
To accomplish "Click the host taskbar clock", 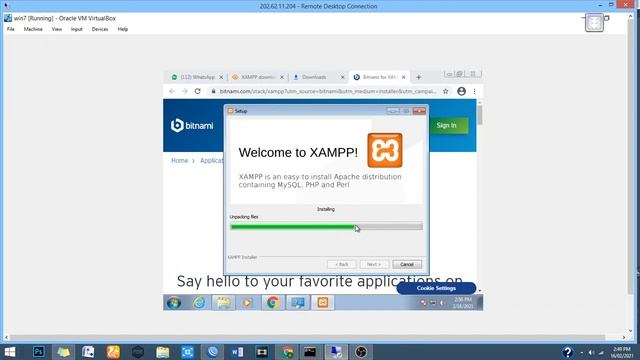I will click(622, 352).
